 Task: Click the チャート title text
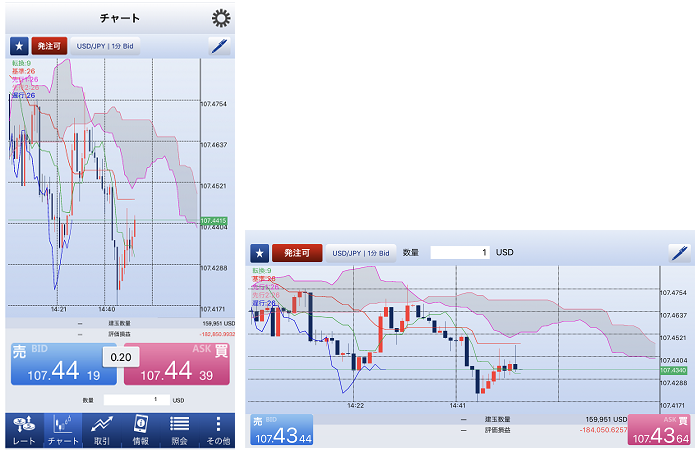(x=120, y=18)
